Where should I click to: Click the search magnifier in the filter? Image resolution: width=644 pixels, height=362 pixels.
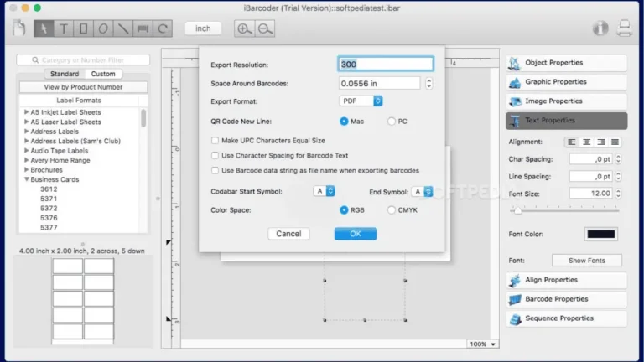tap(35, 60)
